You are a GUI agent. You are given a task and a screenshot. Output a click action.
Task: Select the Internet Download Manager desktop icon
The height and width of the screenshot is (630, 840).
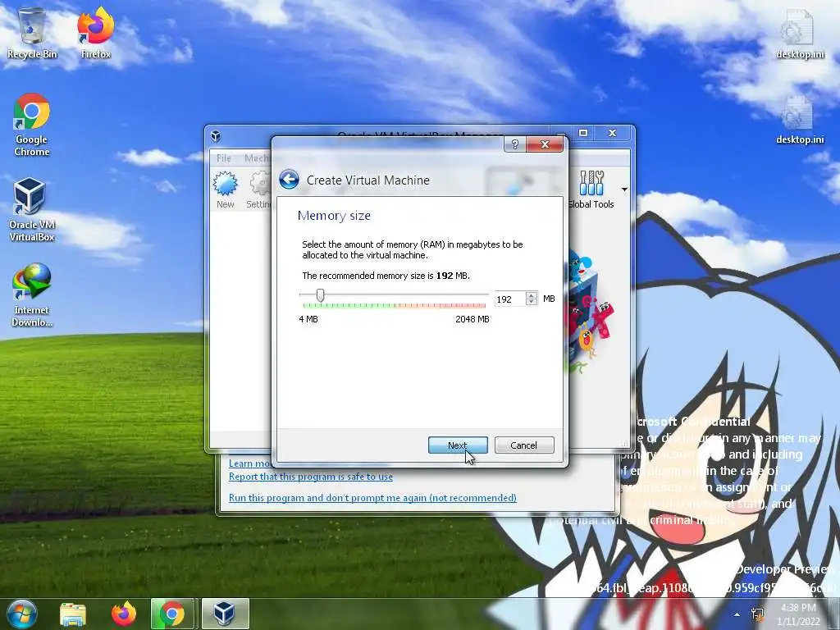tap(32, 294)
